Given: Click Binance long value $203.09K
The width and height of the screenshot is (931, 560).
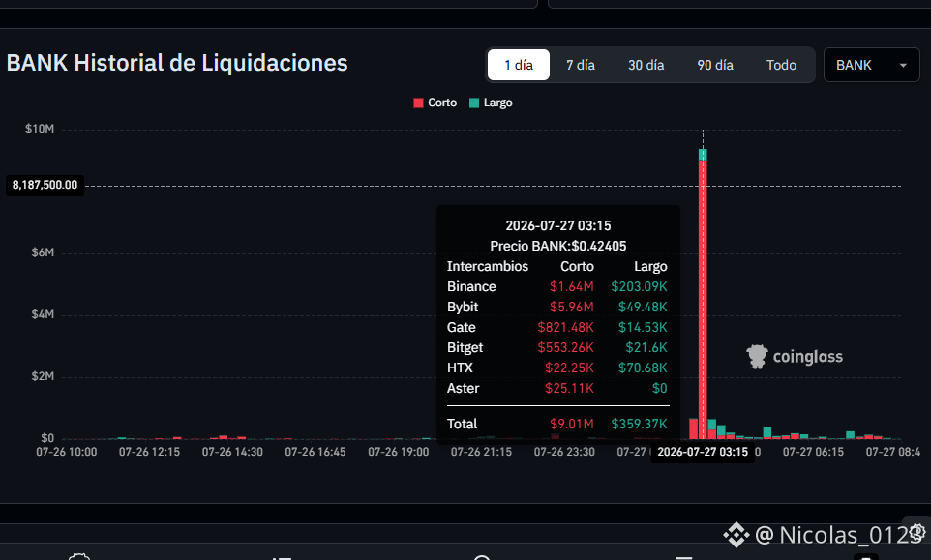Looking at the screenshot, I should (x=639, y=286).
